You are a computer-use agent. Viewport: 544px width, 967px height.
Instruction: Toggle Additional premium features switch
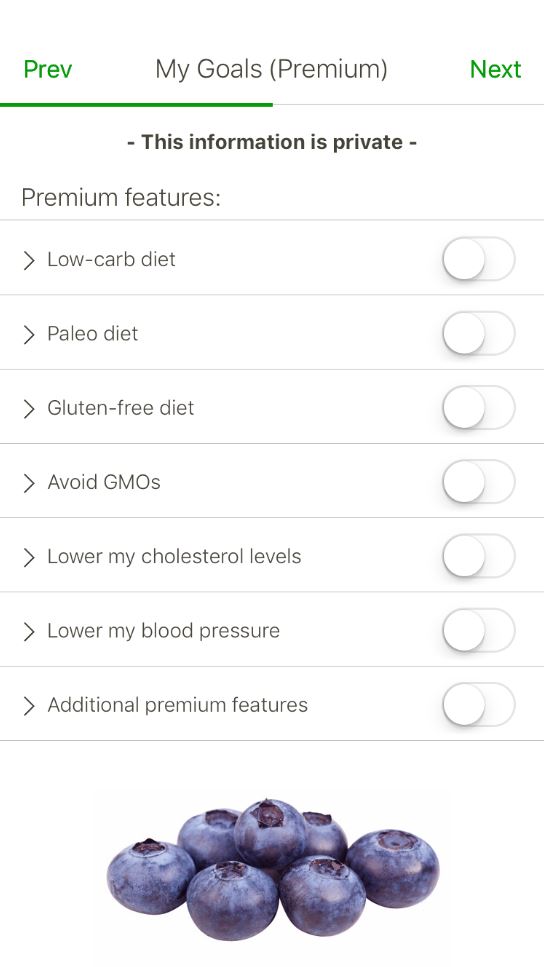[x=479, y=704]
